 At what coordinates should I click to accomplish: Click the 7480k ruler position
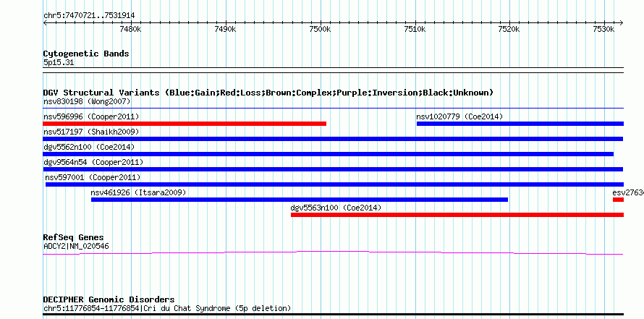(131, 30)
